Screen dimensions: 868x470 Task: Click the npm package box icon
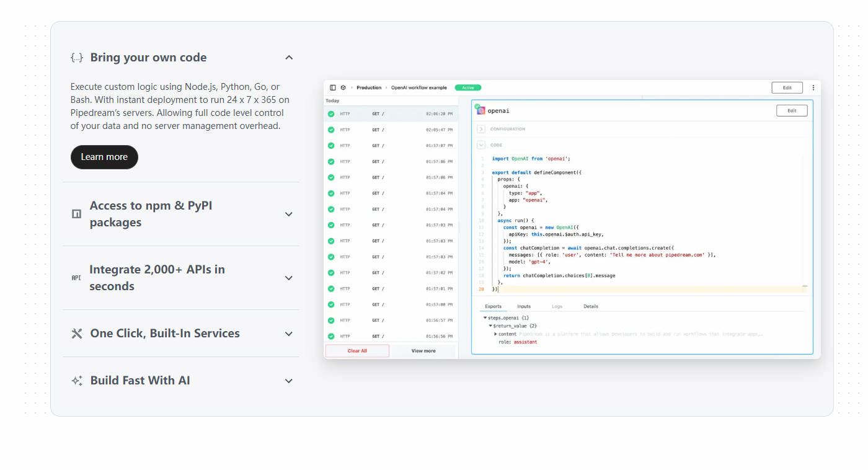pyautogui.click(x=77, y=214)
